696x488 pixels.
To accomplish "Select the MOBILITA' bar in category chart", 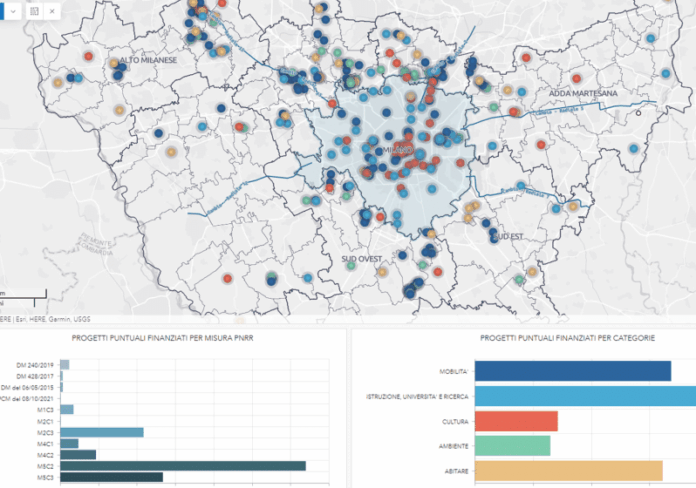I will click(572, 371).
